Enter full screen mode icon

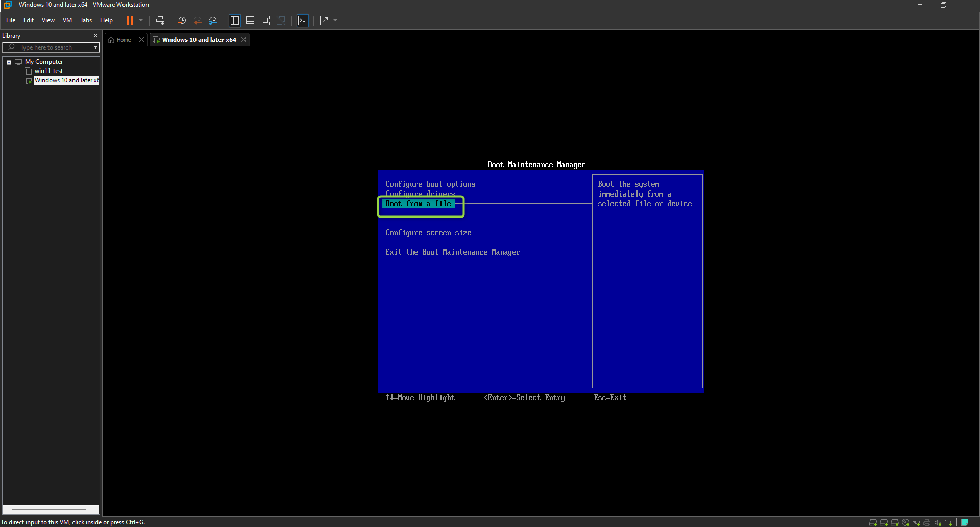[x=265, y=20]
